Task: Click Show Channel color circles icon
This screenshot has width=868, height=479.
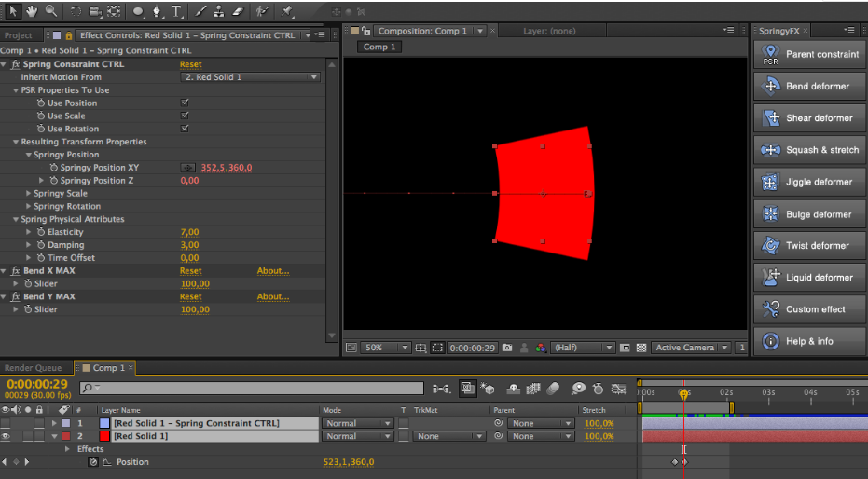Action: pyautogui.click(x=541, y=348)
